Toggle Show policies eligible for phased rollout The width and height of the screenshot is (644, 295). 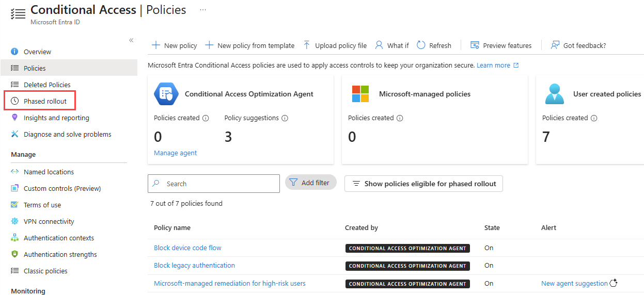(x=423, y=184)
